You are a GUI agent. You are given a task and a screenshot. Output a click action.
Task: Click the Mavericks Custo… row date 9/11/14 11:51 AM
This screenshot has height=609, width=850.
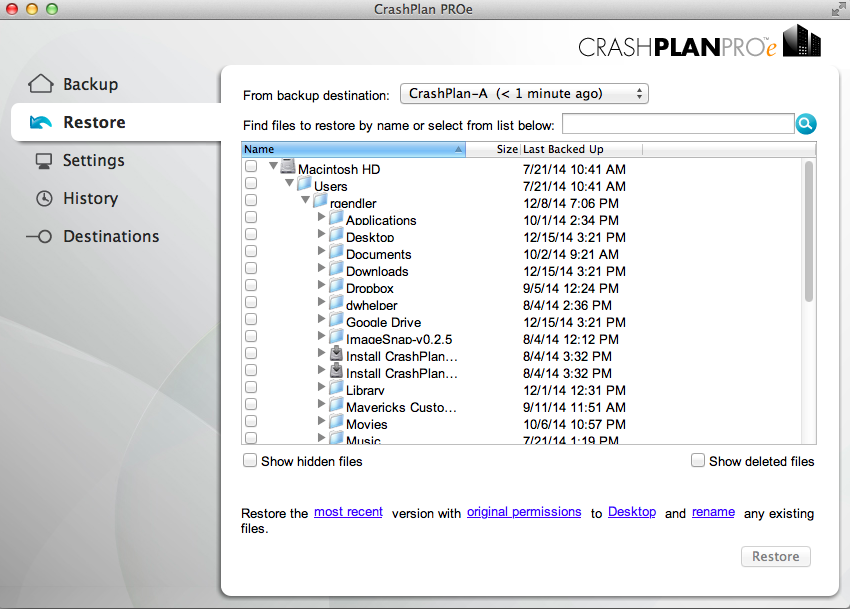click(x=575, y=407)
